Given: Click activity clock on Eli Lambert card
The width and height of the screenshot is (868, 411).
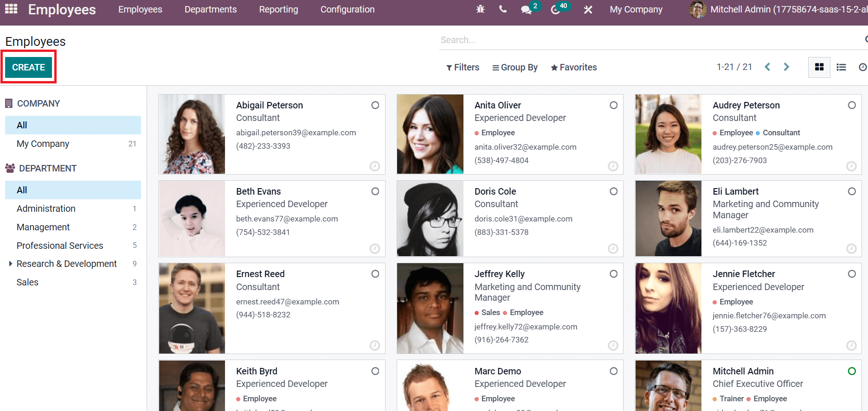Looking at the screenshot, I should click(851, 249).
